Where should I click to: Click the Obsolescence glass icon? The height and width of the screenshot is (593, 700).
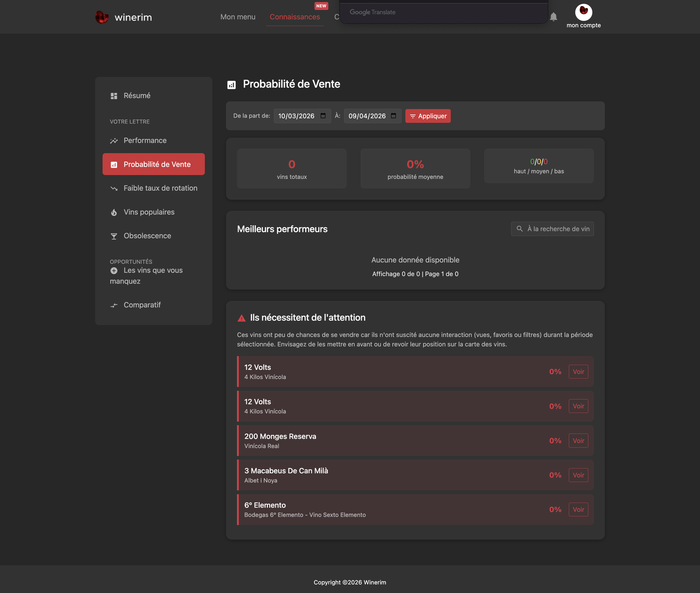(114, 236)
